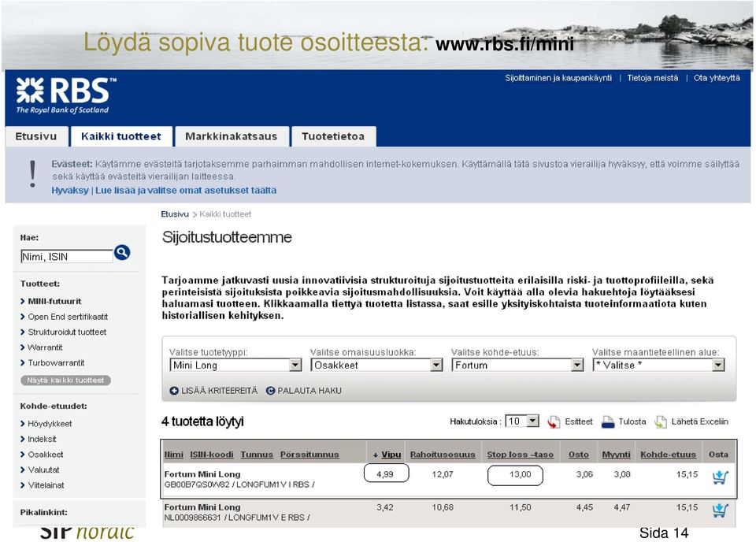The height and width of the screenshot is (542, 756).
Task: Sort table by Vipu column
Action: (x=391, y=455)
